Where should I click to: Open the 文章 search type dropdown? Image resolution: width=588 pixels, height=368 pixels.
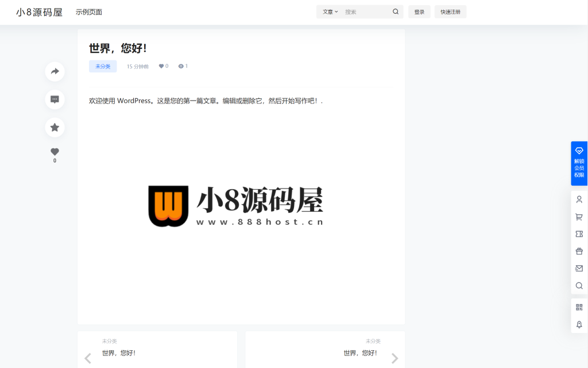[x=330, y=11]
